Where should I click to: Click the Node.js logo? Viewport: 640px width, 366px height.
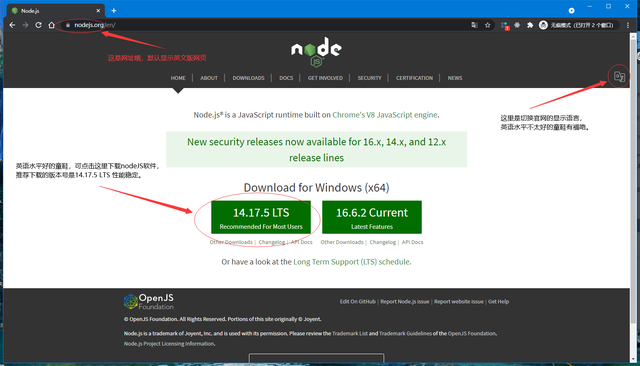coord(316,52)
